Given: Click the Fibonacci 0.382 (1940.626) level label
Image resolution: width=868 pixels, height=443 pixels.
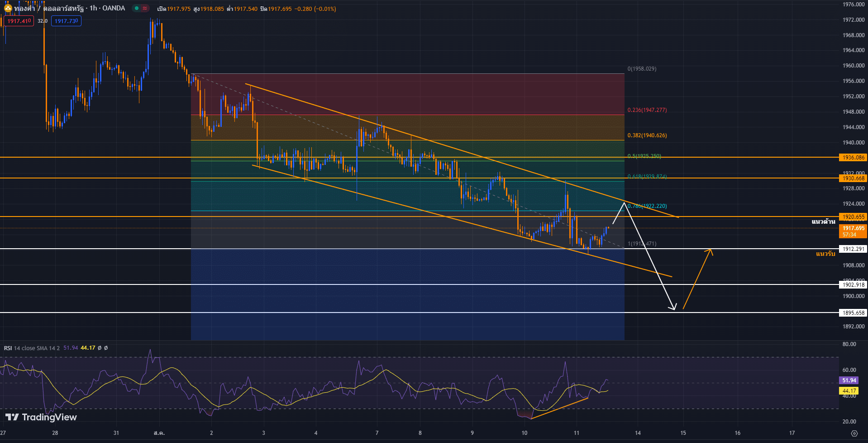Looking at the screenshot, I should tap(647, 135).
